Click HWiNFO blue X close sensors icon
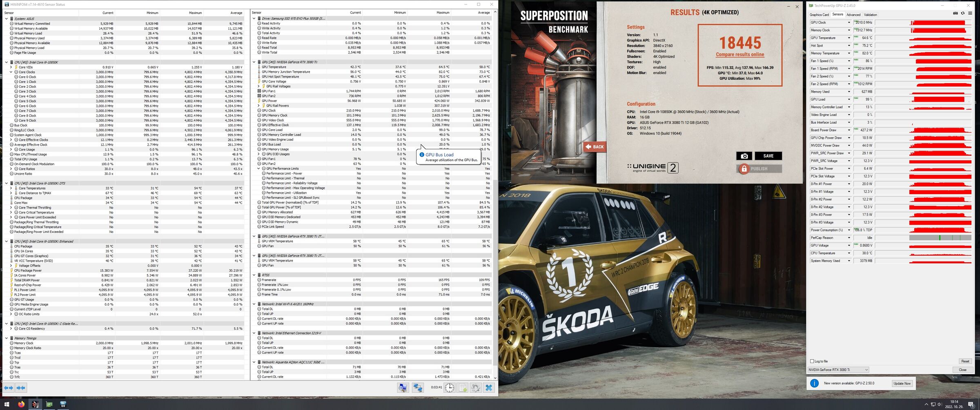 point(489,388)
